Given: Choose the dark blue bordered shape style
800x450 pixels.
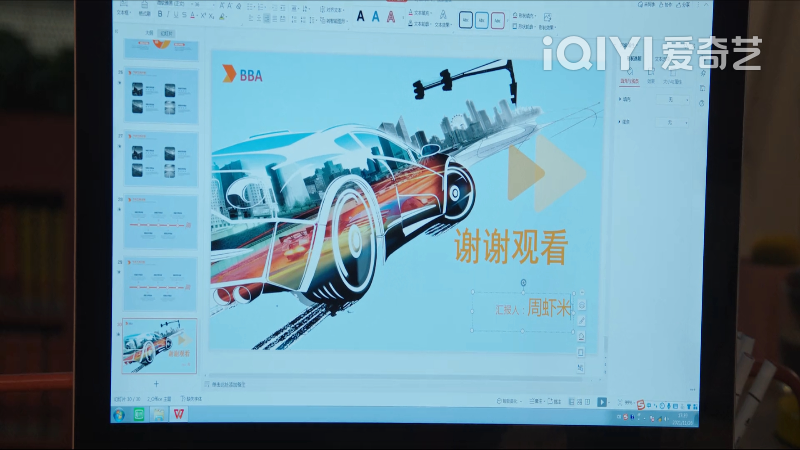Looking at the screenshot, I should (x=465, y=20).
